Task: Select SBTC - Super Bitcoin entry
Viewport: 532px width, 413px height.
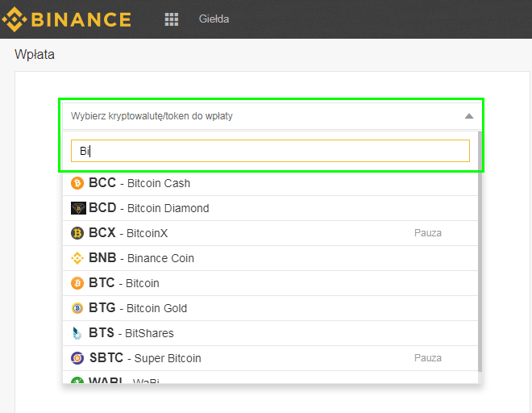Action: coord(270,358)
